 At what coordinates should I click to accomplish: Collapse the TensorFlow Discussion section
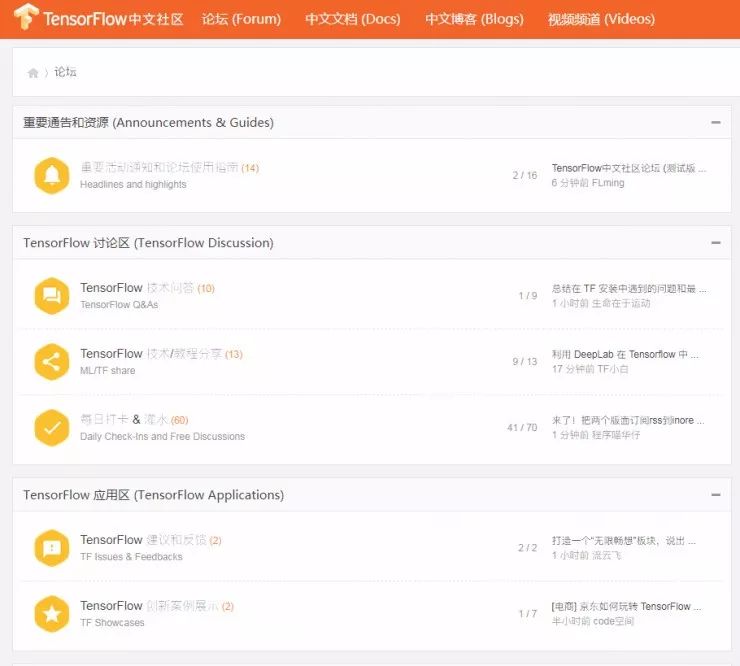(x=715, y=243)
